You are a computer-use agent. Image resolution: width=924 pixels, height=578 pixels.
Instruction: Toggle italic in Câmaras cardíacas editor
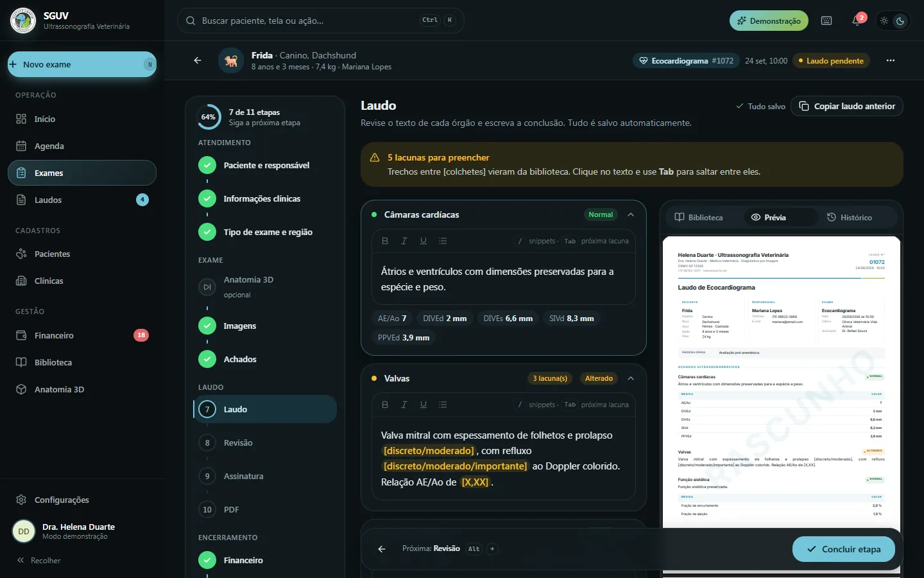[x=404, y=241]
